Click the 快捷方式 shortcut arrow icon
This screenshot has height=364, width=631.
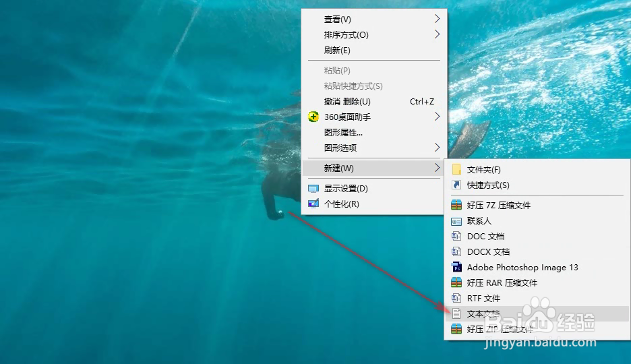(x=456, y=185)
